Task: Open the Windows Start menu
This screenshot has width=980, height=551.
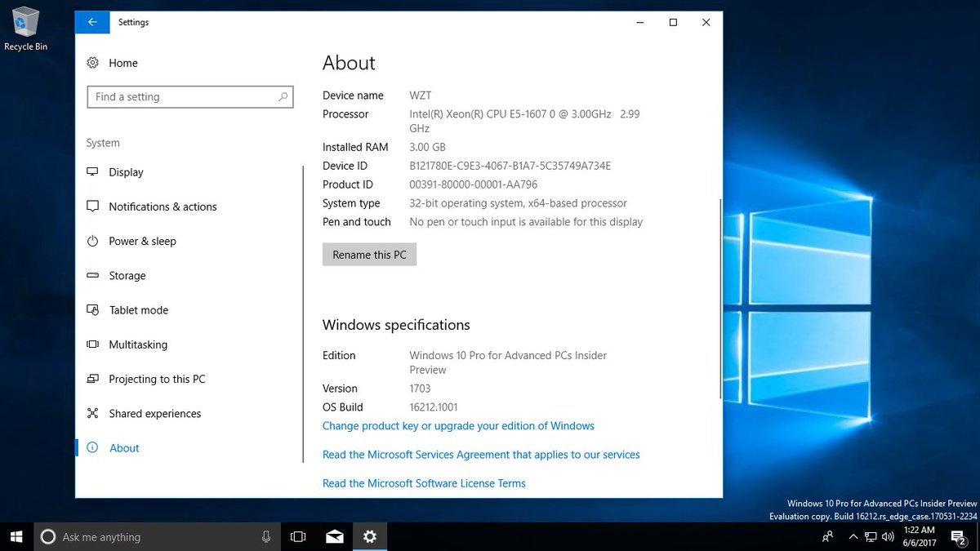Action: [16, 536]
